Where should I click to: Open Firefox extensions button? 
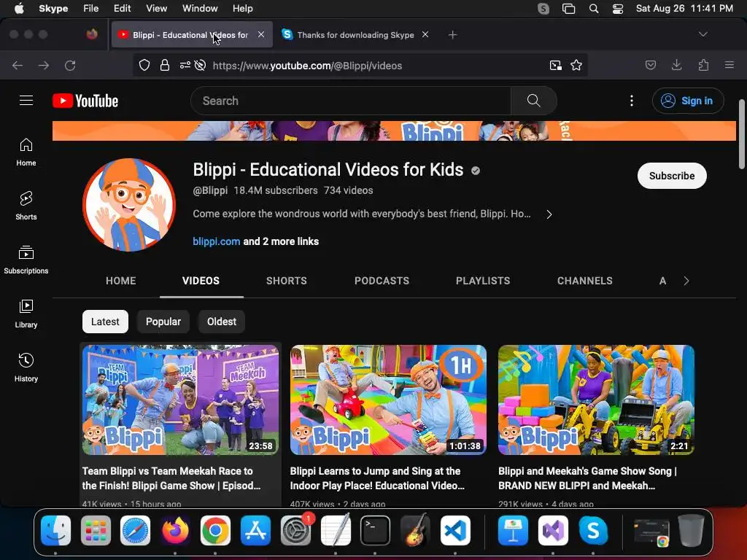coord(703,65)
